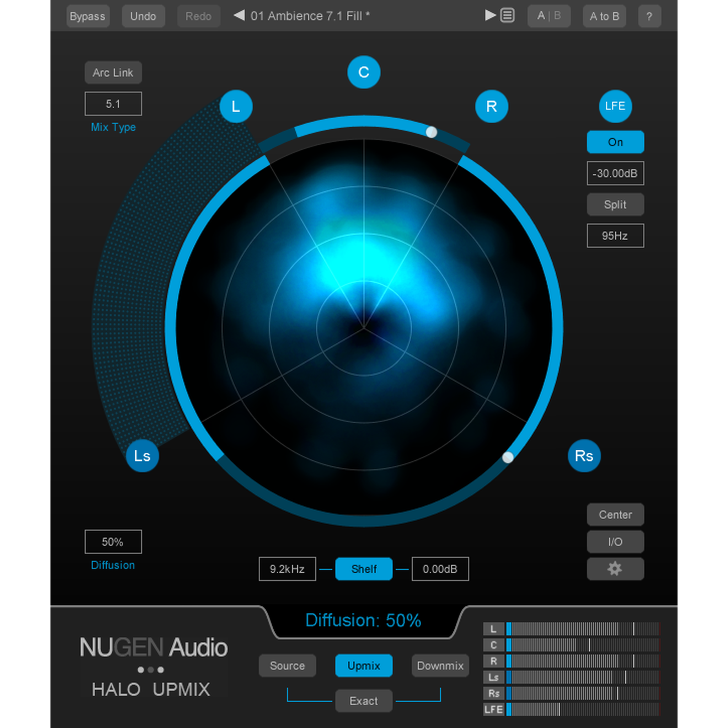Click the LFE channel circle
Viewport: 728px width, 728px height.
pos(615,106)
